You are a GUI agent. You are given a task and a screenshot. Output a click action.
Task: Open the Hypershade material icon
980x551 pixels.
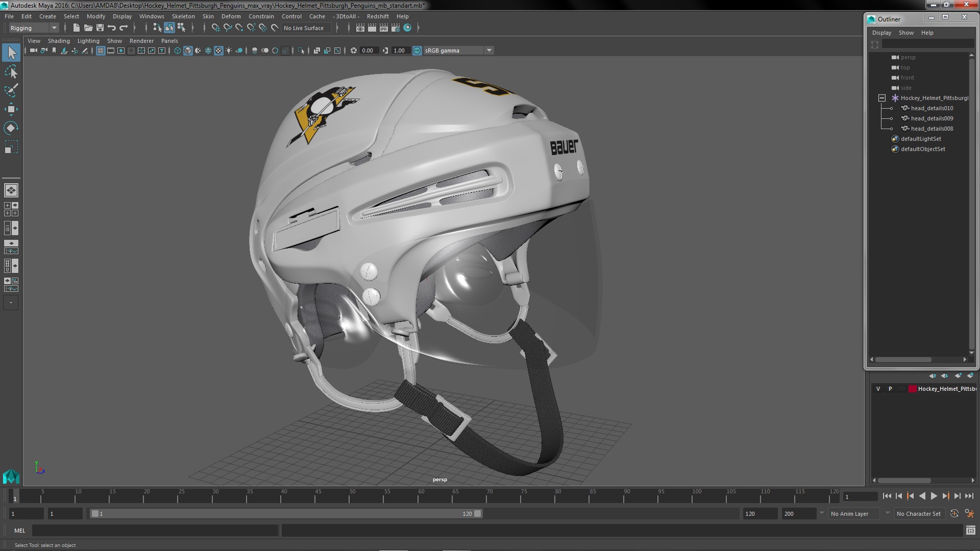407,28
